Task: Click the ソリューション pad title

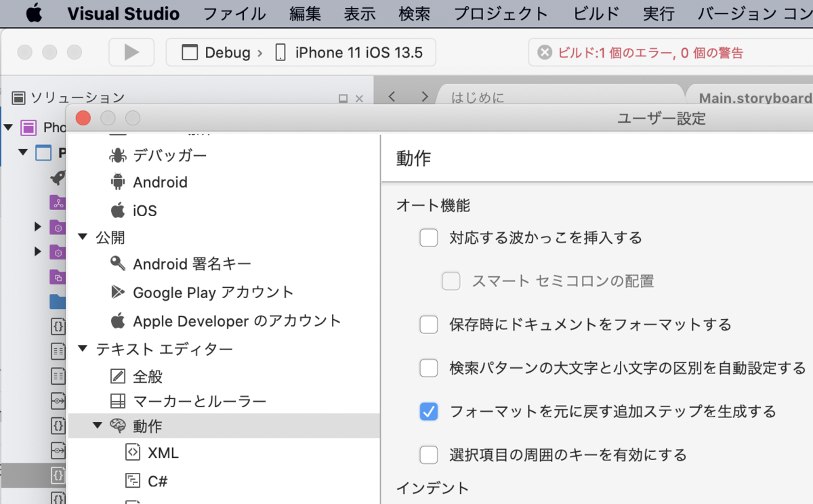Action: point(77,98)
